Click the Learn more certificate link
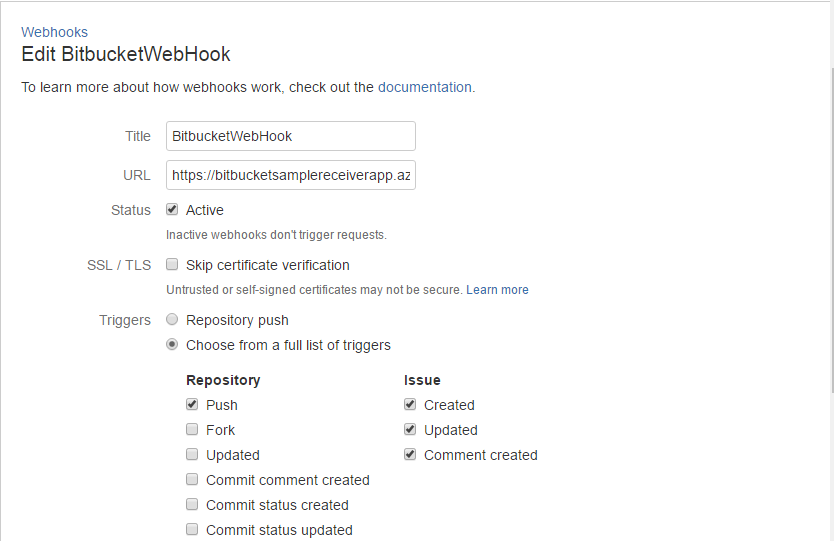 [x=497, y=290]
